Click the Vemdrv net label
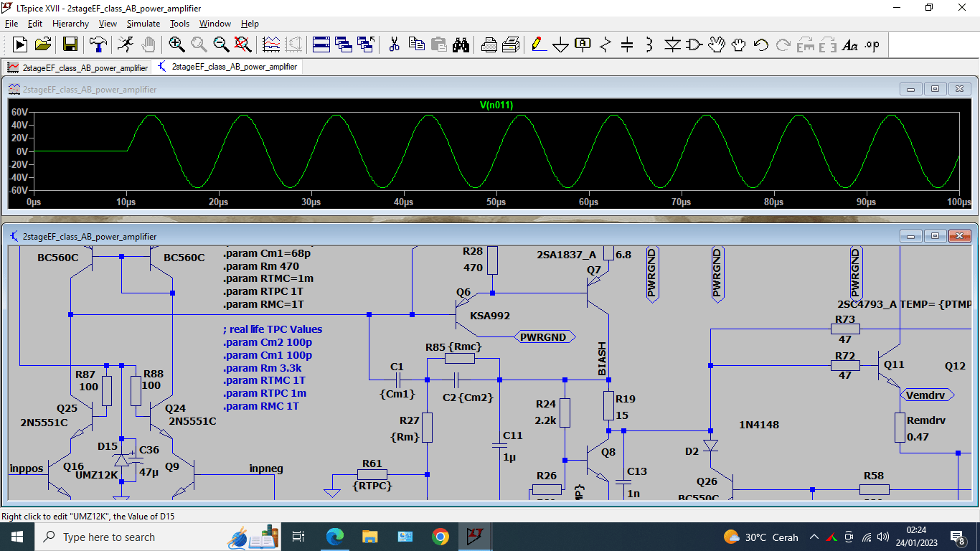Viewport: 980px width, 551px height. coord(925,395)
